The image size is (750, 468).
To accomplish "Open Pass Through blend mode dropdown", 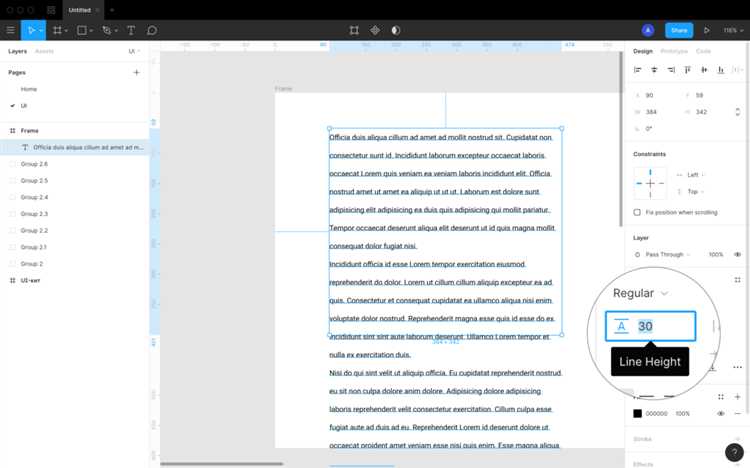I will pyautogui.click(x=667, y=255).
